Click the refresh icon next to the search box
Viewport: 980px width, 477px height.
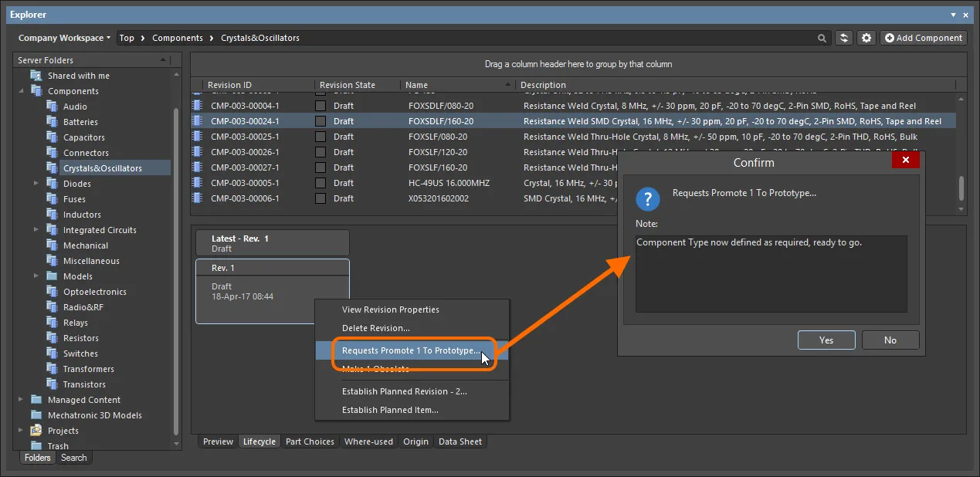[x=844, y=38]
